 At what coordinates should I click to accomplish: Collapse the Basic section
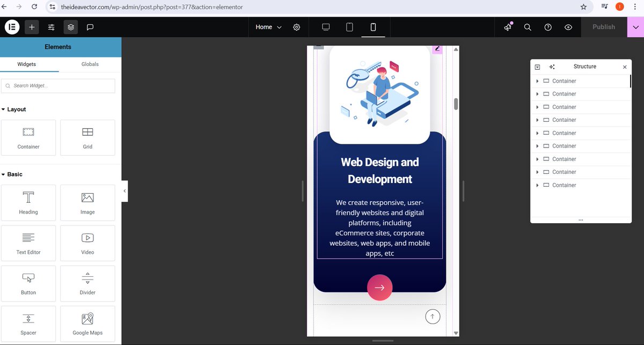point(12,174)
